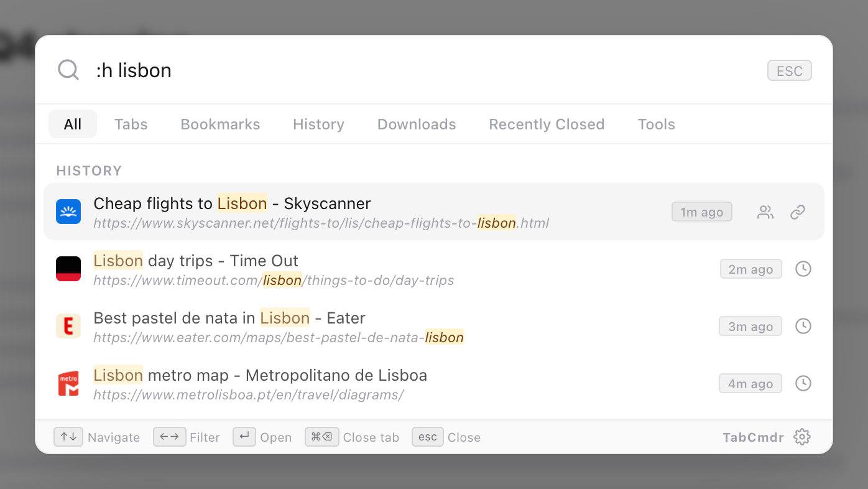Click the Close tab shortcut key hint
This screenshot has height=489, width=868.
click(x=322, y=437)
